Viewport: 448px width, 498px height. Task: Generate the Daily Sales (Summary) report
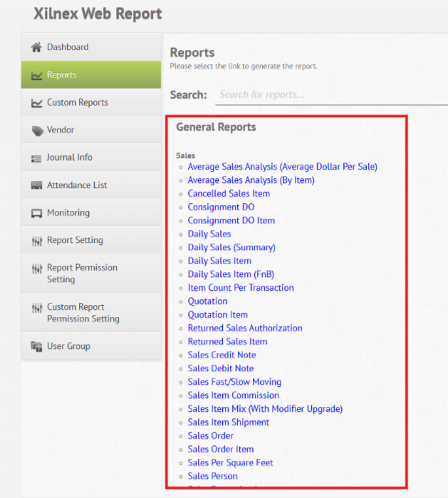pos(231,247)
